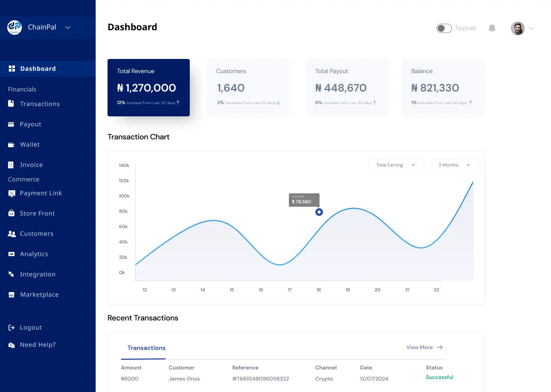Expand the 3 Months time filter
Viewport: 551px width, 392px height.
coord(454,165)
